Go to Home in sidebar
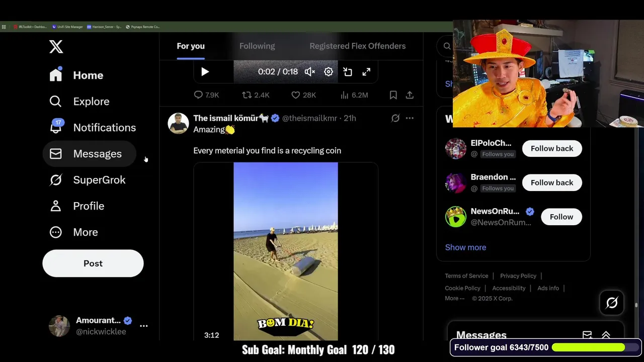The height and width of the screenshot is (362, 644). (x=76, y=75)
